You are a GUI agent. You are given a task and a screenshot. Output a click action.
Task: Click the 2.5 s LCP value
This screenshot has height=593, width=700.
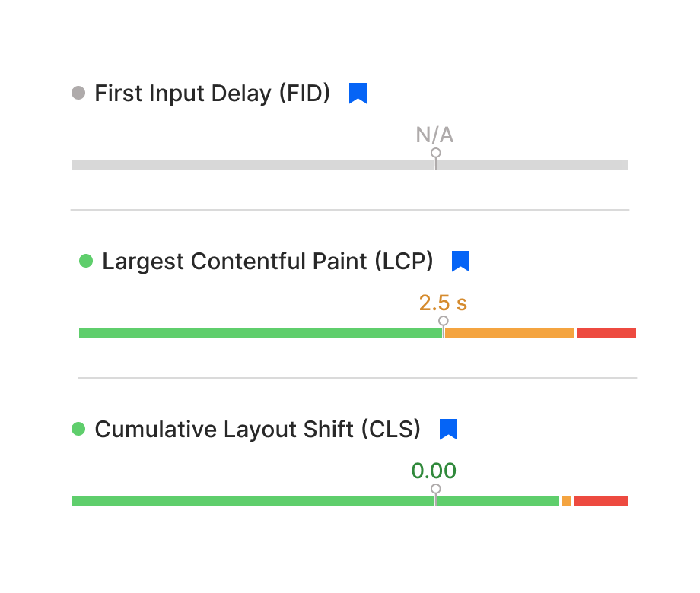click(443, 303)
